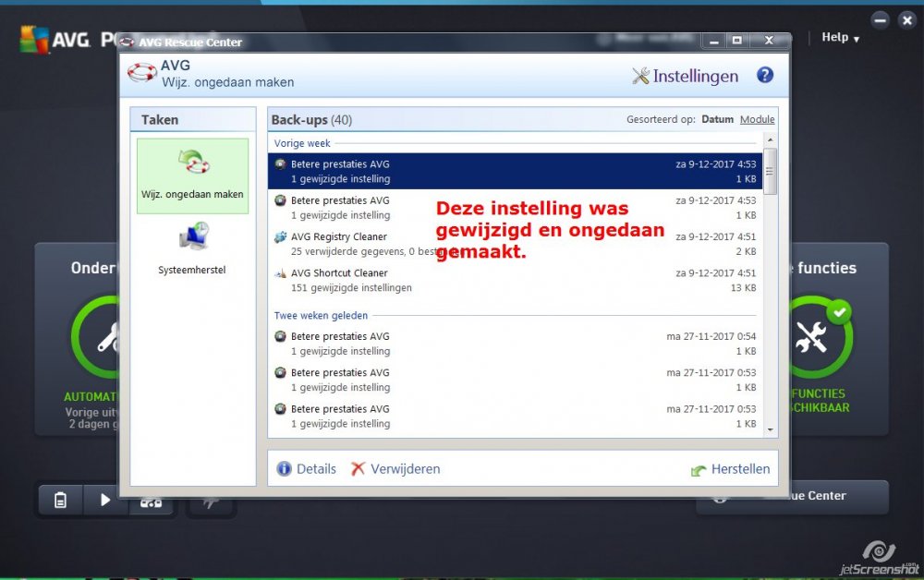The image size is (924, 580).
Task: Click the Vorige week group header
Action: [302, 143]
